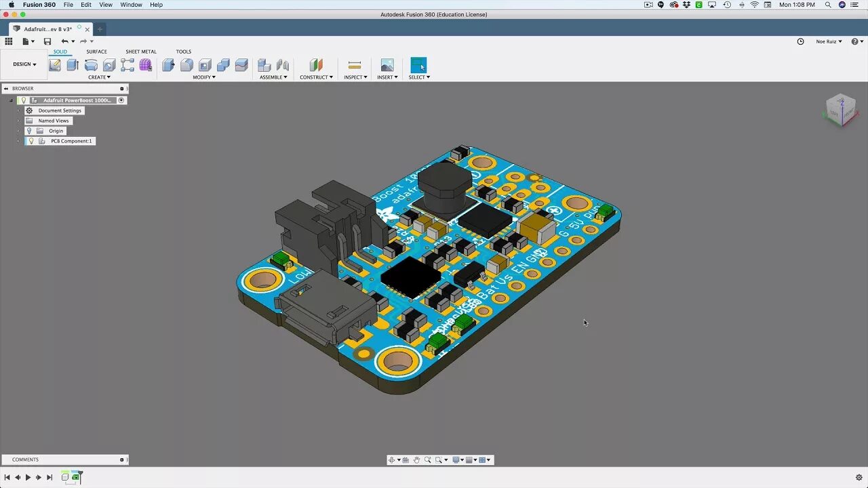
Task: Open the Noe Ruiz account dropdown
Action: pyautogui.click(x=829, y=41)
